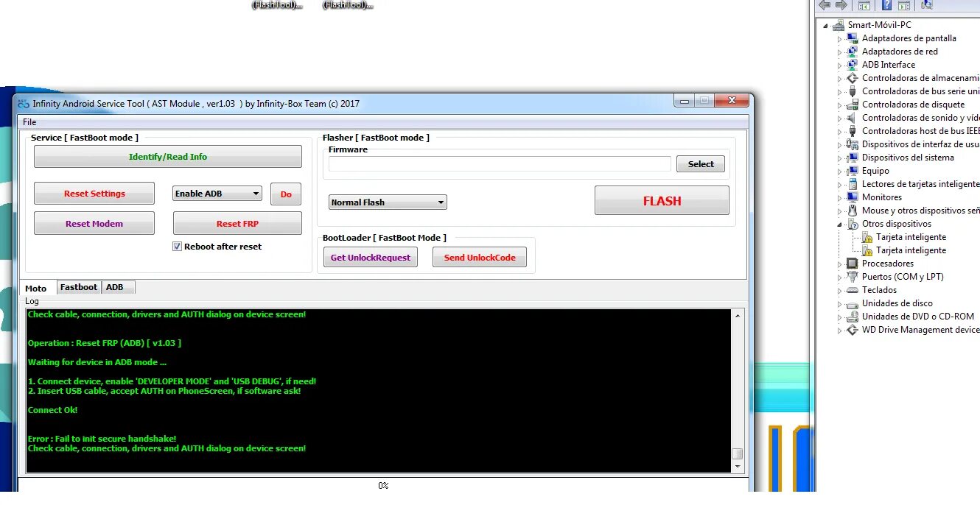Click 'Error : Fail to init secure handshake!' line

tap(102, 439)
